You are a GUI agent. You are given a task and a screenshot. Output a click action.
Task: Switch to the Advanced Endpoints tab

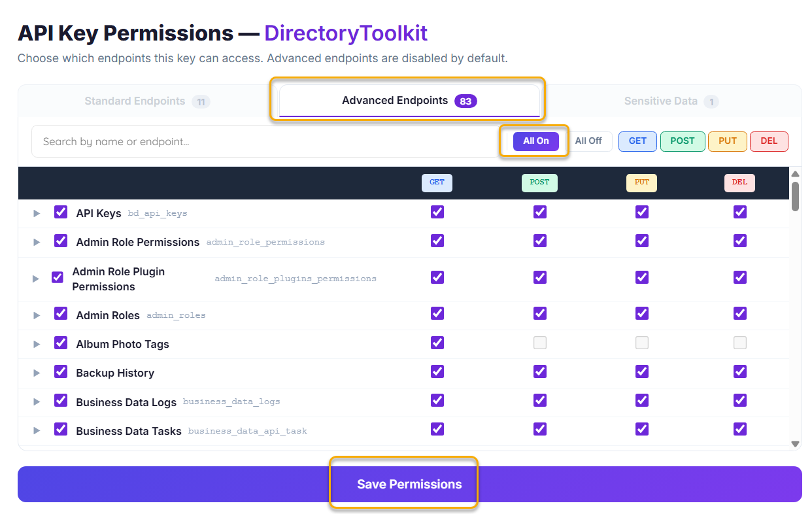click(x=409, y=101)
